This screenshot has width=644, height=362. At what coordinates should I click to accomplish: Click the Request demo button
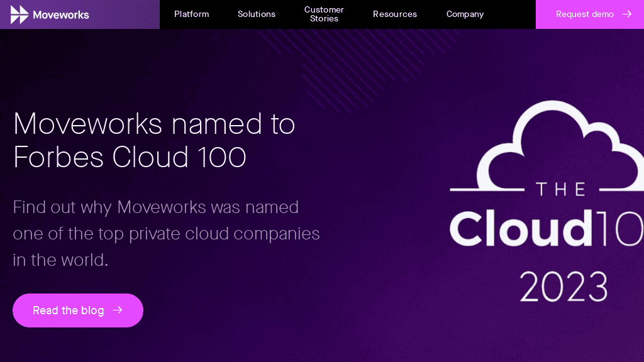(x=585, y=14)
